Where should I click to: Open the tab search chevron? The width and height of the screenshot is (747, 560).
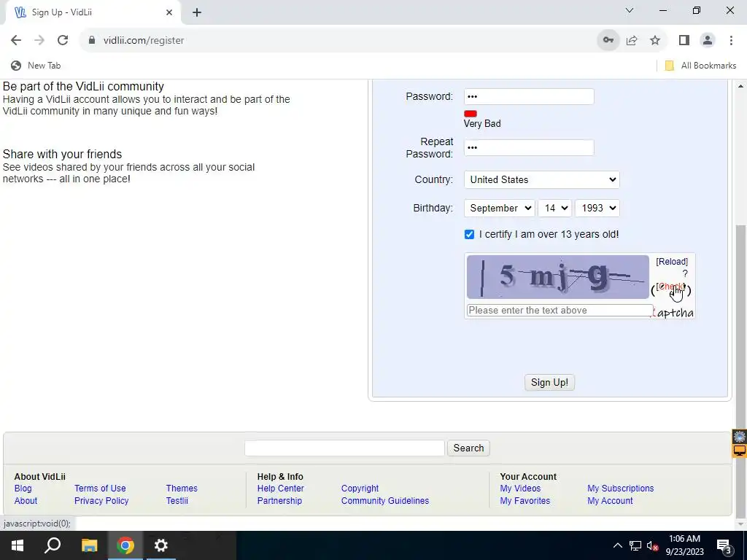630,10
